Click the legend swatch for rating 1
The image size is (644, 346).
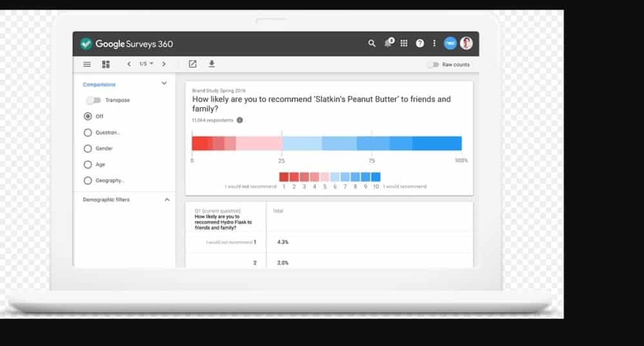click(284, 177)
